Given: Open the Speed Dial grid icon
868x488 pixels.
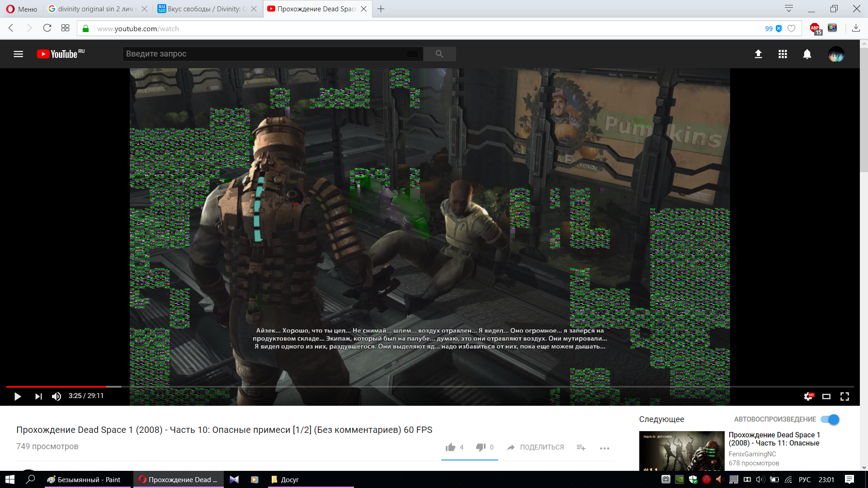Looking at the screenshot, I should click(65, 28).
